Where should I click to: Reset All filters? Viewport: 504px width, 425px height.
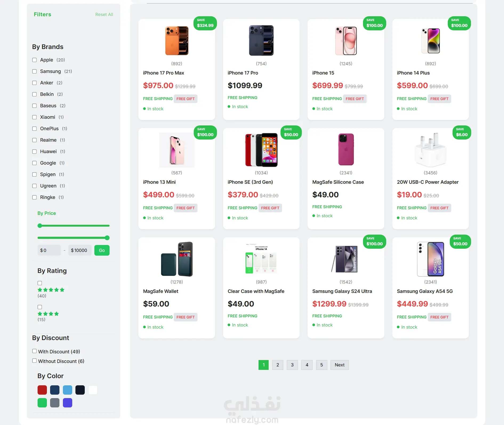click(x=104, y=14)
